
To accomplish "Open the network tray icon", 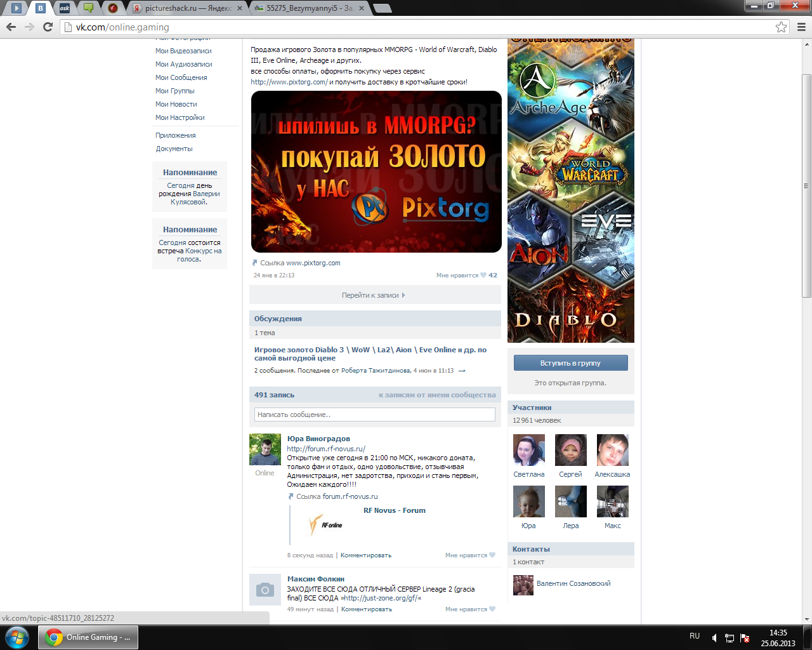I will point(730,638).
